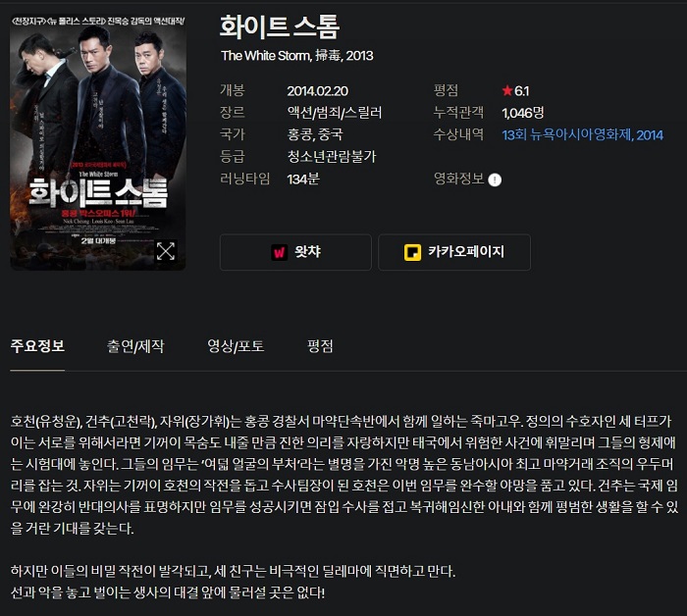Expand the movie poster to fullscreen
Image resolution: width=687 pixels, height=616 pixels.
[166, 251]
